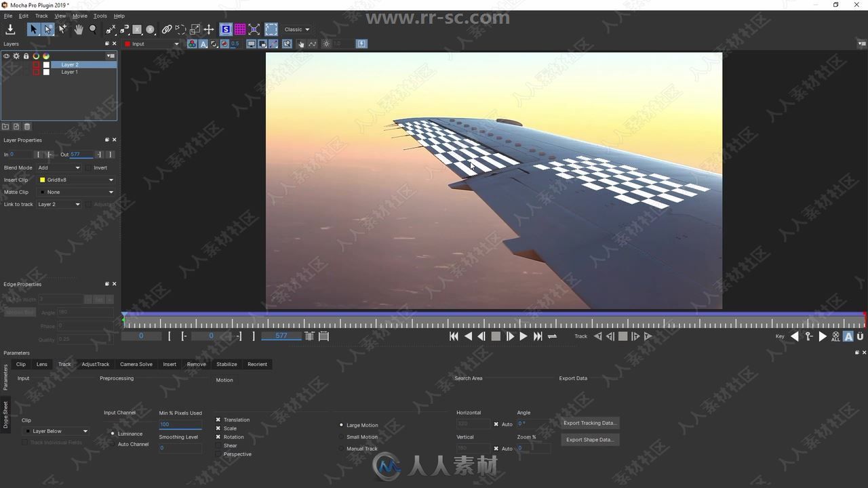Switch to the Stabilize tab
Viewport: 868px width, 488px height.
click(x=226, y=364)
